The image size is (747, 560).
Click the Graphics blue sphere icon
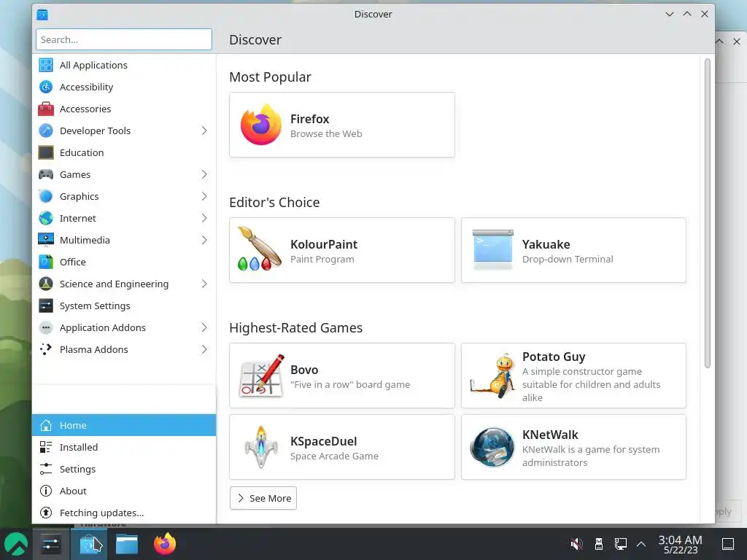[x=46, y=196]
